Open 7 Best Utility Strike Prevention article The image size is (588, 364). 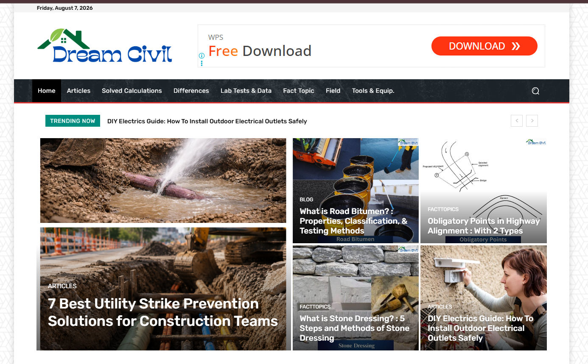tap(163, 312)
